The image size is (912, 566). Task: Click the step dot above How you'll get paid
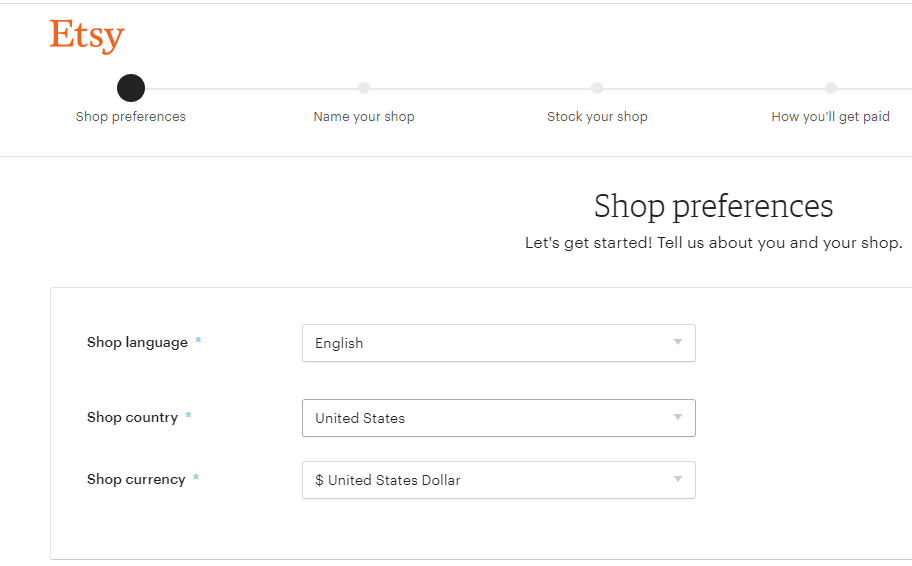pyautogui.click(x=831, y=88)
